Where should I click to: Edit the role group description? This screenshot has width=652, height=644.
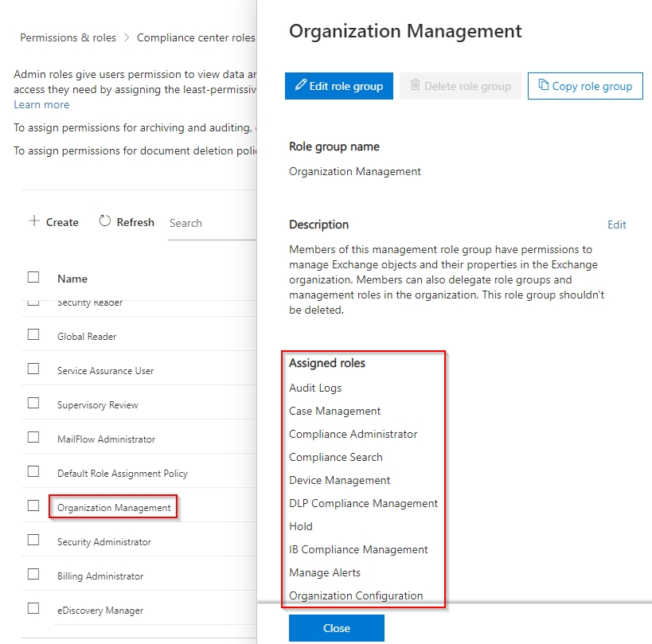click(616, 224)
